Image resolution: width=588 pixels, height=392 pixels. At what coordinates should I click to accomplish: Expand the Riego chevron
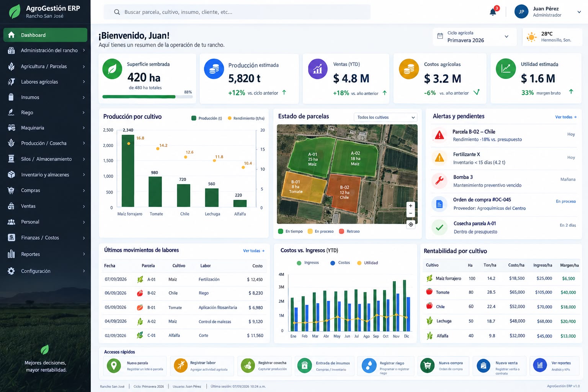click(x=84, y=113)
